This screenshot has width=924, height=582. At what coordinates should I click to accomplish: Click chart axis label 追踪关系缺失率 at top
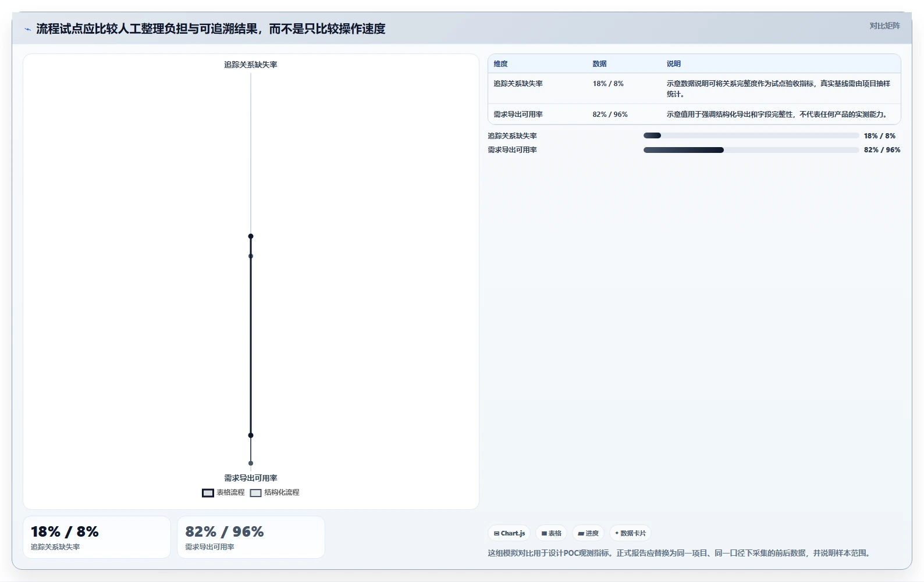[x=251, y=65]
